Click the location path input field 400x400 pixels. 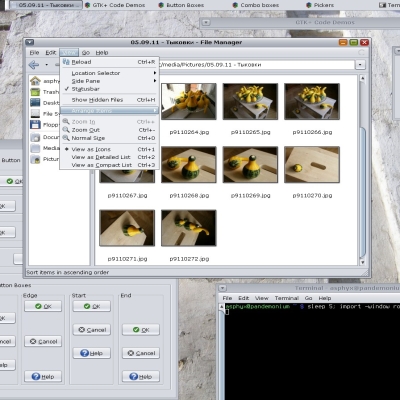[x=257, y=65]
